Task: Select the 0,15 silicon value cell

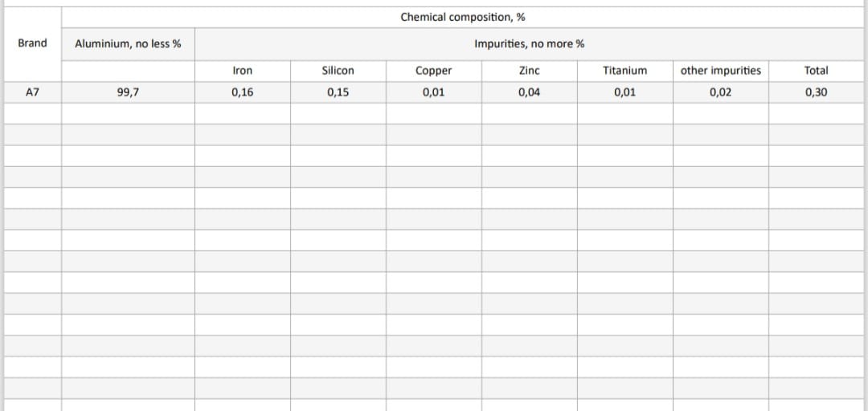Action: click(338, 92)
